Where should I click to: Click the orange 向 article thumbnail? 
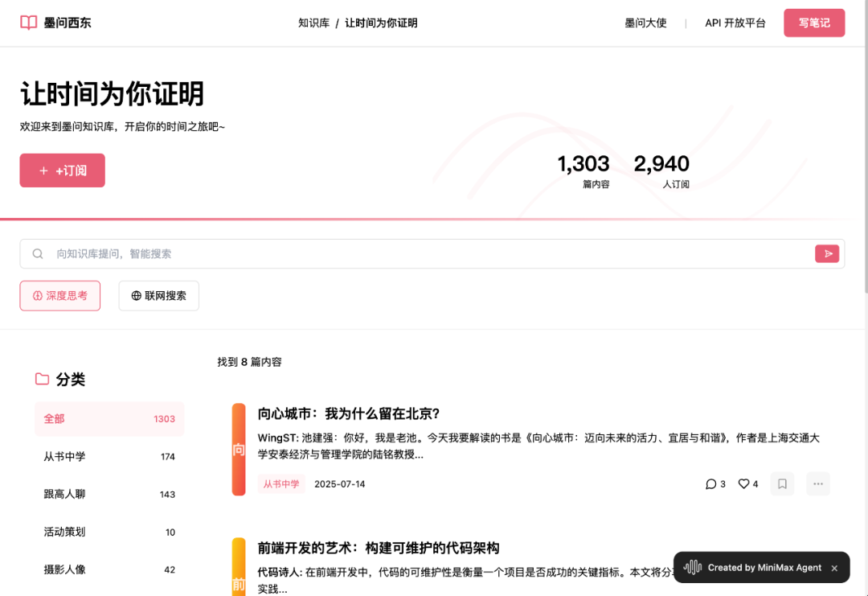[x=239, y=450]
